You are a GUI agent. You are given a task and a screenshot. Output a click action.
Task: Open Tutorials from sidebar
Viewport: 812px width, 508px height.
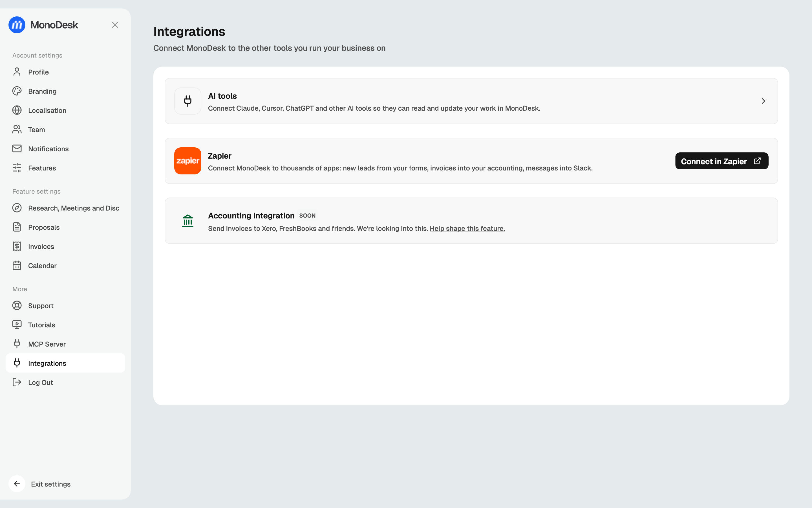65,325
